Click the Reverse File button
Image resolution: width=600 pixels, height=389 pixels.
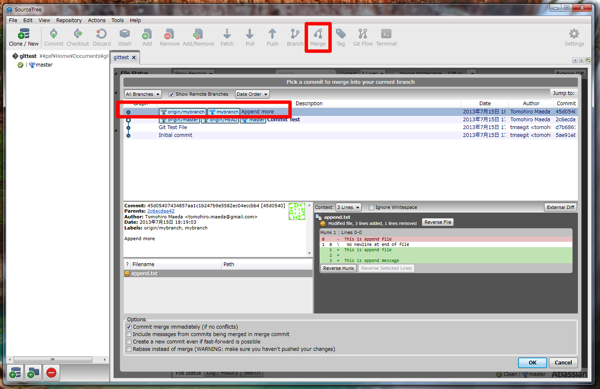438,222
